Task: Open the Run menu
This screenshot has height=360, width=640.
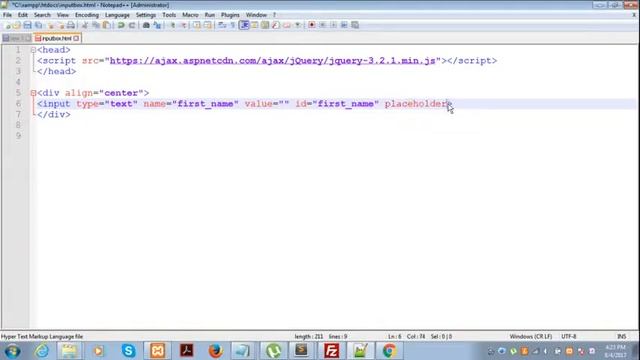Action: point(210,15)
